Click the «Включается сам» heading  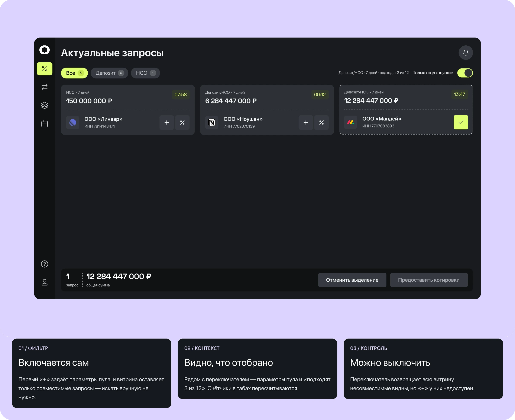(x=54, y=362)
